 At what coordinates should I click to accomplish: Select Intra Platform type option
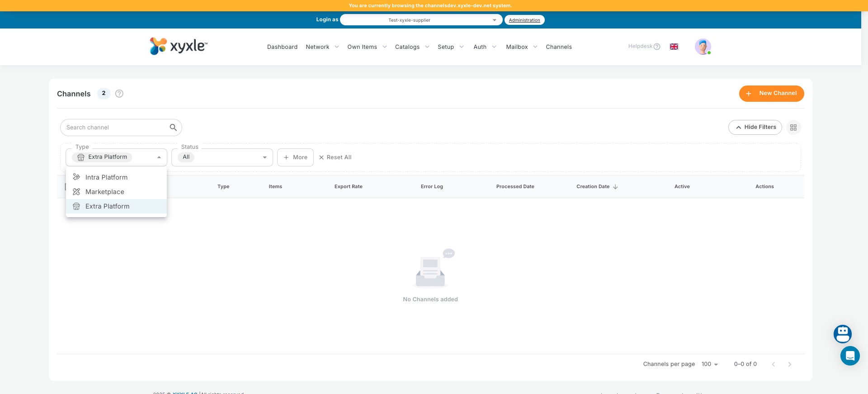106,177
